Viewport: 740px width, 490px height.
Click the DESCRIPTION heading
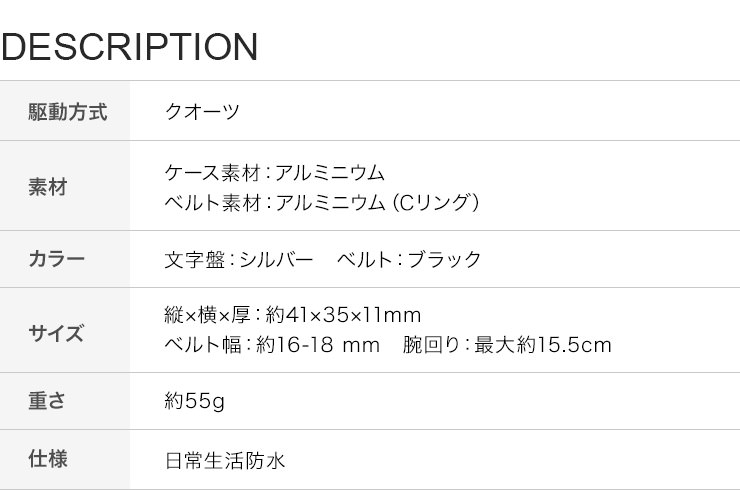coord(129,47)
